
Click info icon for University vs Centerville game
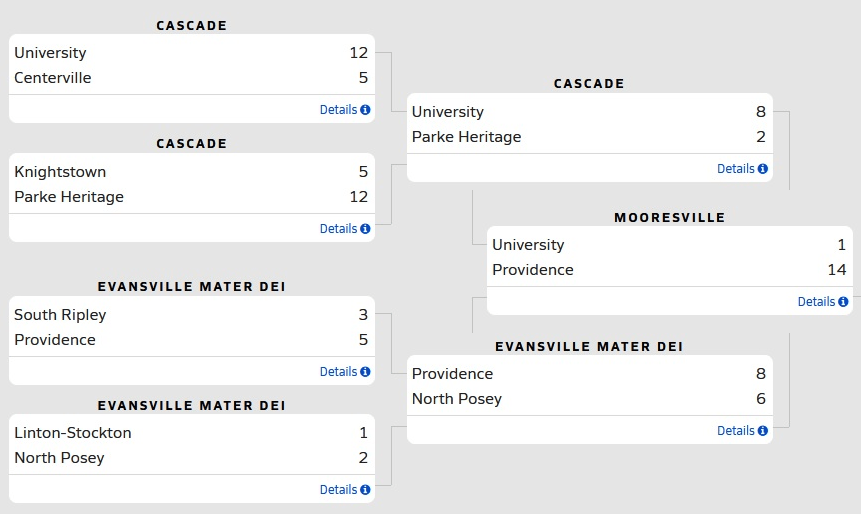[365, 110]
